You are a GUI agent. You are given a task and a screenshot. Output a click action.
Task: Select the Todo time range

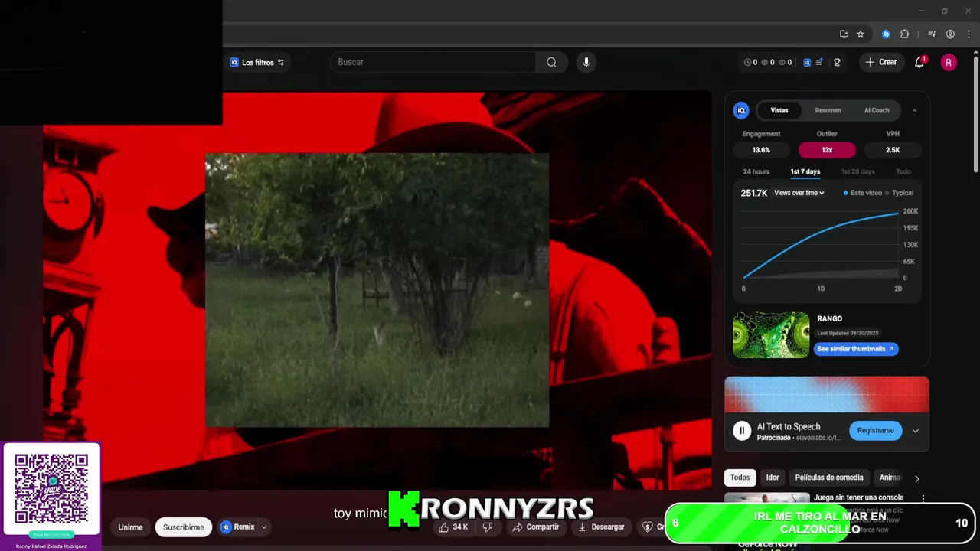903,171
